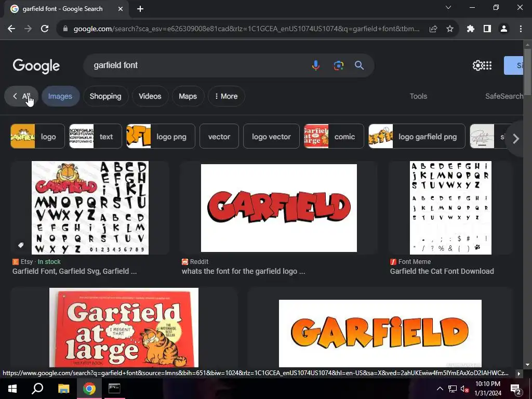Click the share page icon in address bar
The image size is (532, 399).
(433, 29)
